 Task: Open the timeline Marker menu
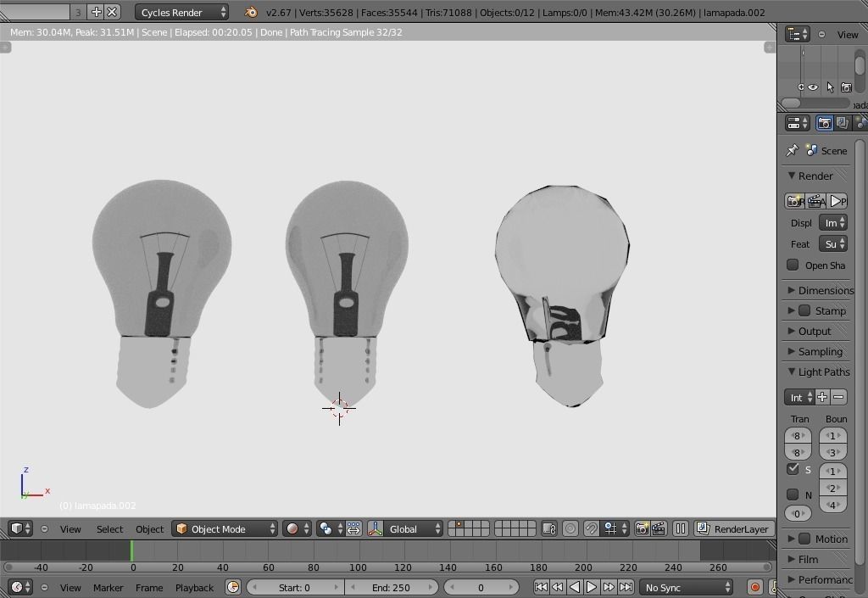click(x=108, y=588)
